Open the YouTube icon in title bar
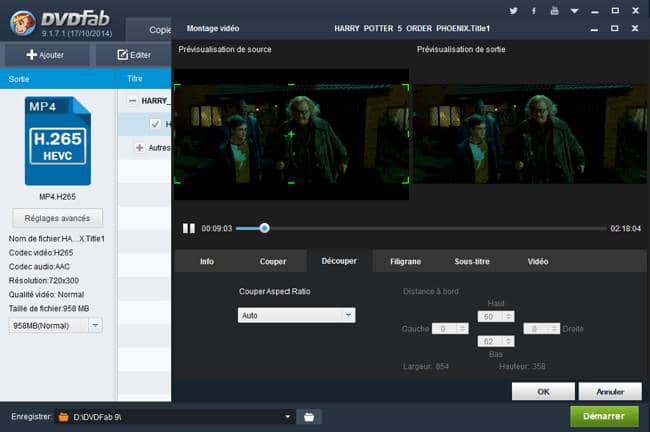Image resolution: width=650 pixels, height=432 pixels. pos(554,11)
